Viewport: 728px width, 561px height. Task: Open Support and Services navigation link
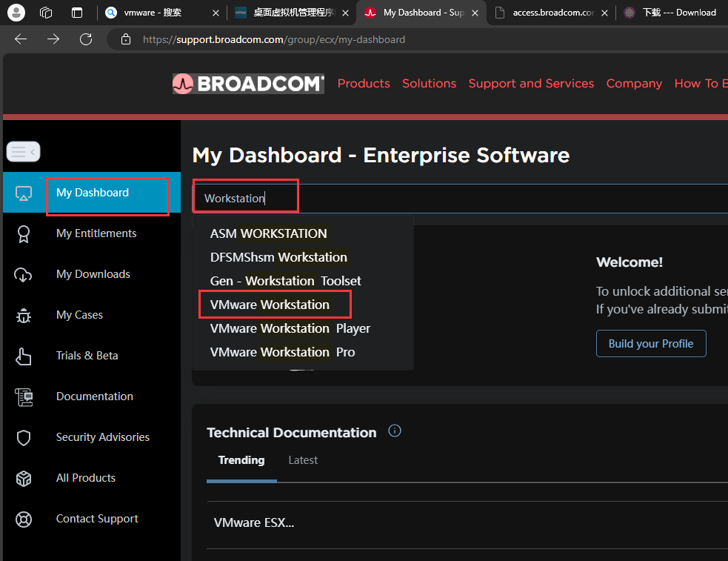[x=531, y=84]
